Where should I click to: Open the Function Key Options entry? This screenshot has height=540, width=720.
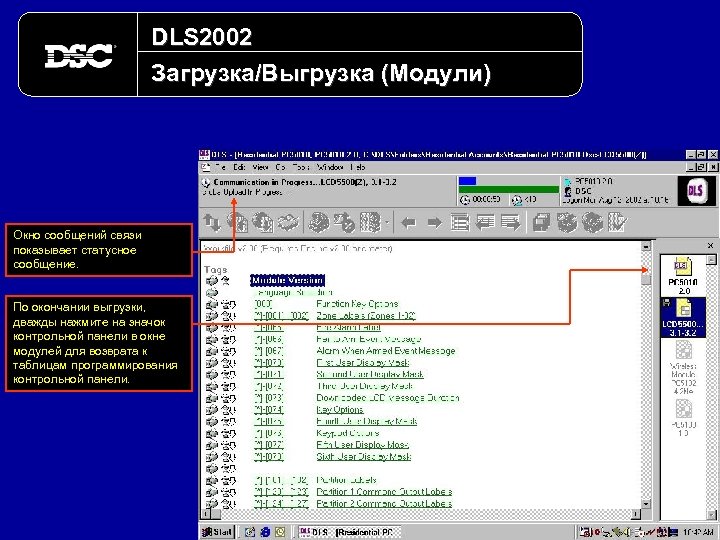(357, 304)
